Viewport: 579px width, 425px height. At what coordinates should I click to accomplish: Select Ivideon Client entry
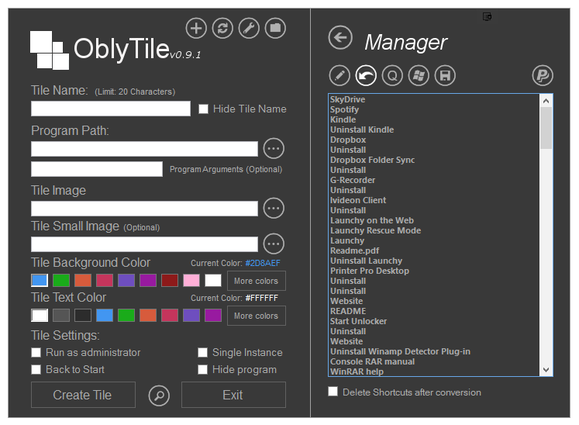click(358, 200)
